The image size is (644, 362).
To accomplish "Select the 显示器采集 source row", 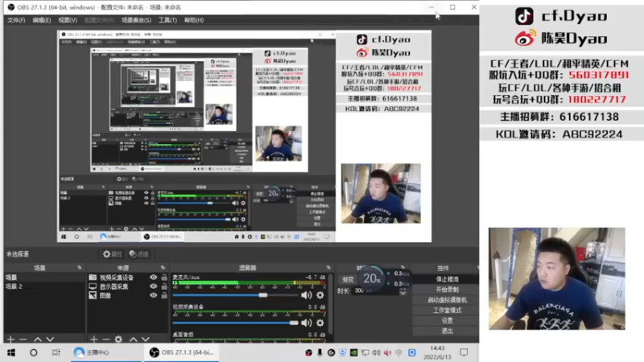I will (128, 286).
